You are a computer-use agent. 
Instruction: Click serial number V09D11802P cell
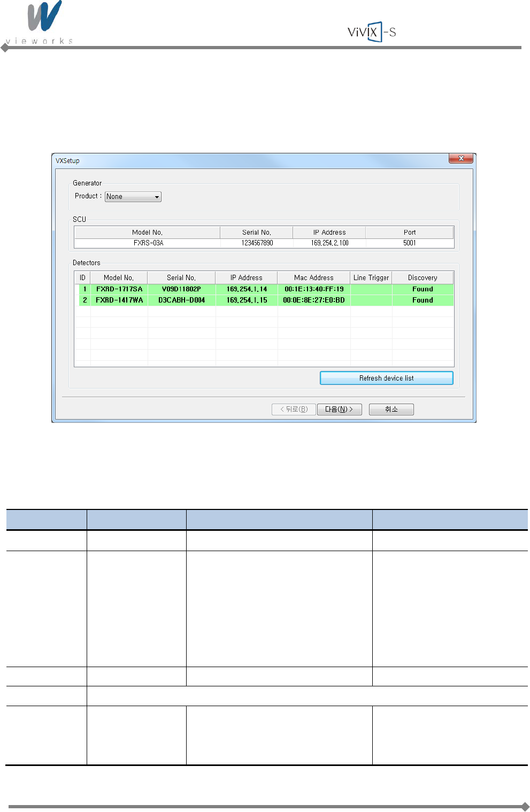[x=181, y=289]
